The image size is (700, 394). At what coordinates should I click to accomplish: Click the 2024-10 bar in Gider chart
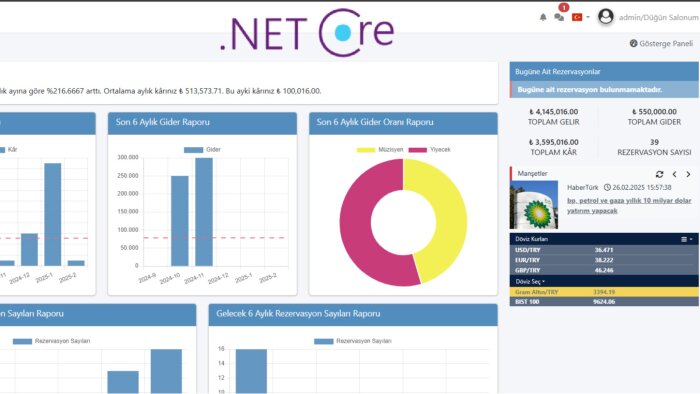180,221
